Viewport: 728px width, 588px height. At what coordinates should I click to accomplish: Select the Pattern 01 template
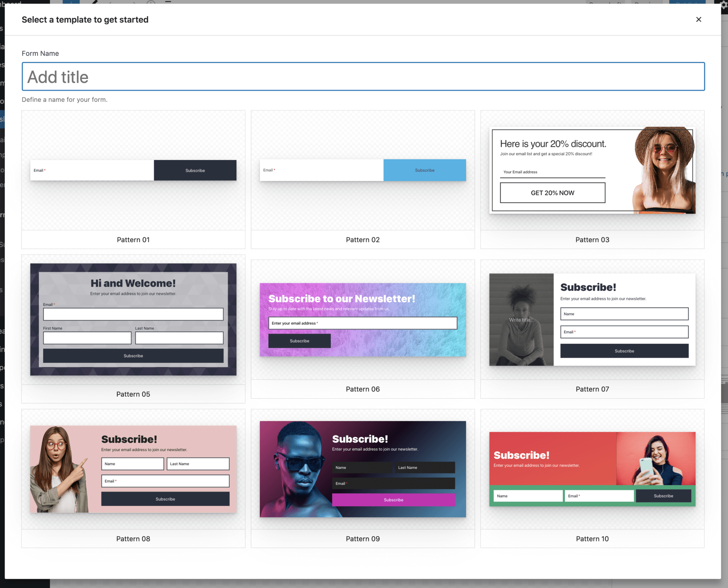pos(133,170)
